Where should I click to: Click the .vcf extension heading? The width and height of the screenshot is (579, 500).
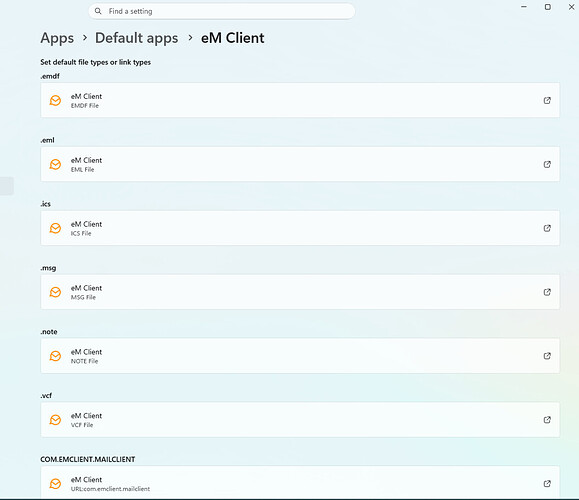coord(46,395)
